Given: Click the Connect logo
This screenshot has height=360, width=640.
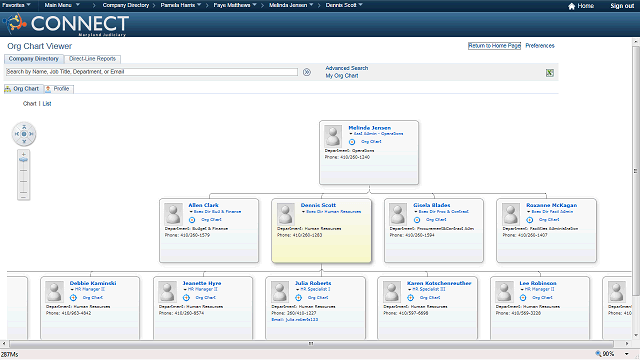Looking at the screenshot, I should point(66,24).
